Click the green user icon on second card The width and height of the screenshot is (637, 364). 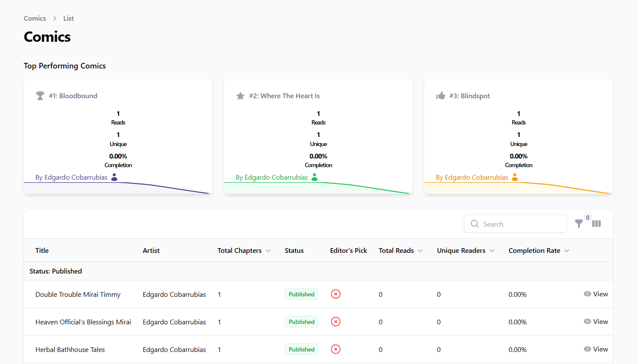(314, 177)
